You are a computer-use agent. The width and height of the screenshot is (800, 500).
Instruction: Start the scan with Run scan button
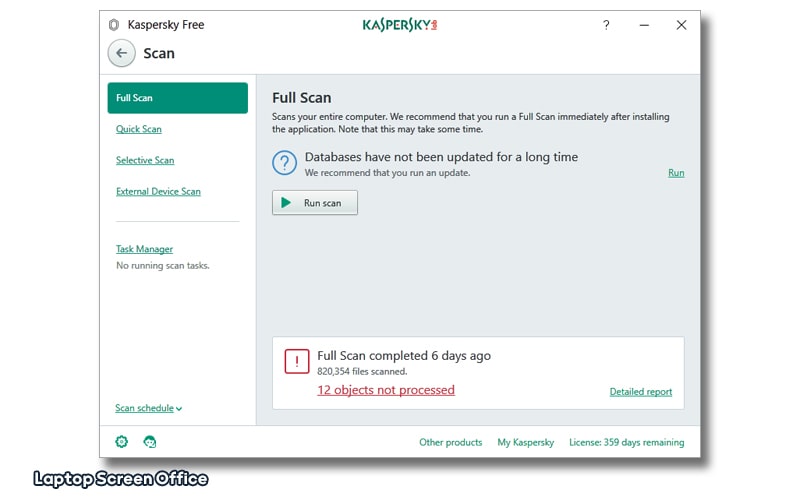pos(315,203)
